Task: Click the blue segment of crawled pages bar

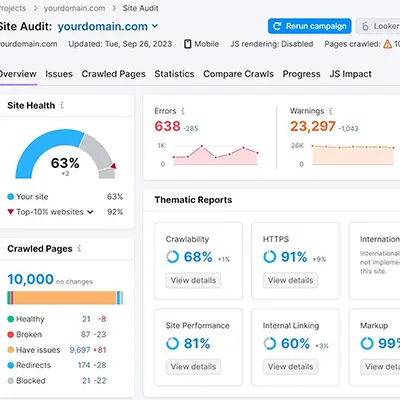Action: (118, 298)
